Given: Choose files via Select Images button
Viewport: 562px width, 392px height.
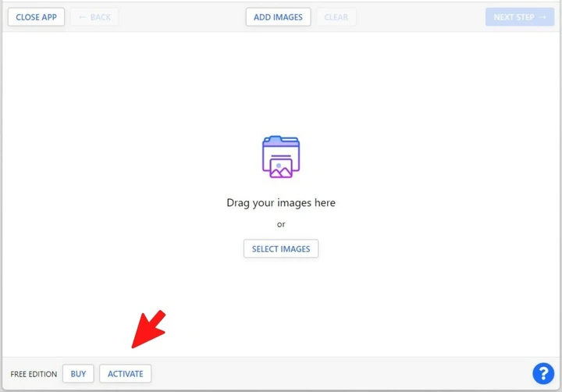Looking at the screenshot, I should (x=281, y=248).
